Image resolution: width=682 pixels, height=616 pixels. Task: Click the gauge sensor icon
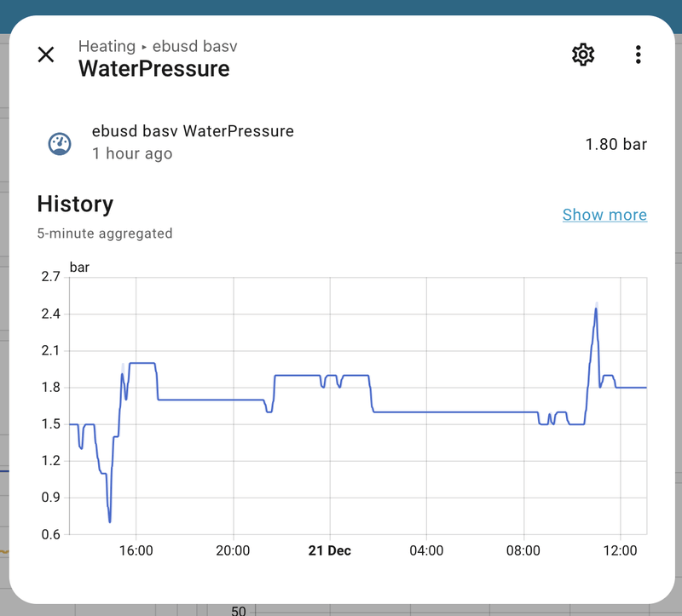coord(59,144)
